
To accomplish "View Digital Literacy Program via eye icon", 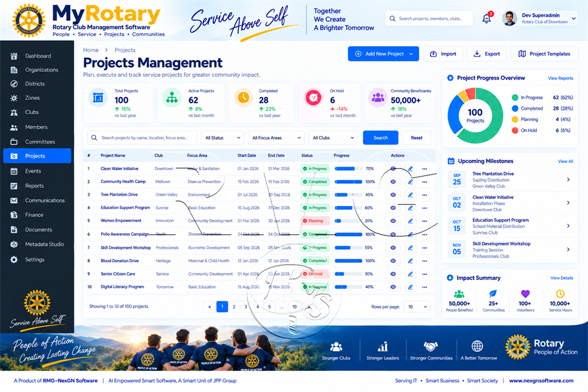I will [x=393, y=287].
